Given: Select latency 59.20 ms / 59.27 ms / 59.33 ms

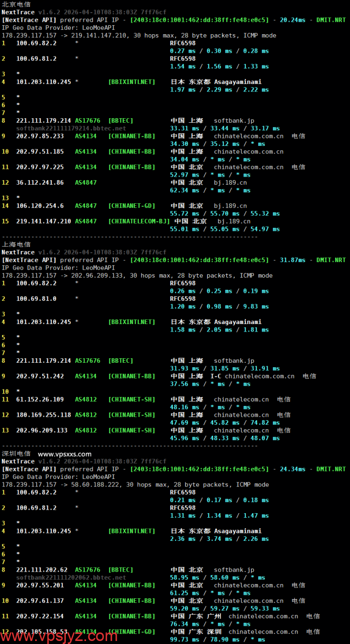Looking at the screenshot, I should click(225, 608).
